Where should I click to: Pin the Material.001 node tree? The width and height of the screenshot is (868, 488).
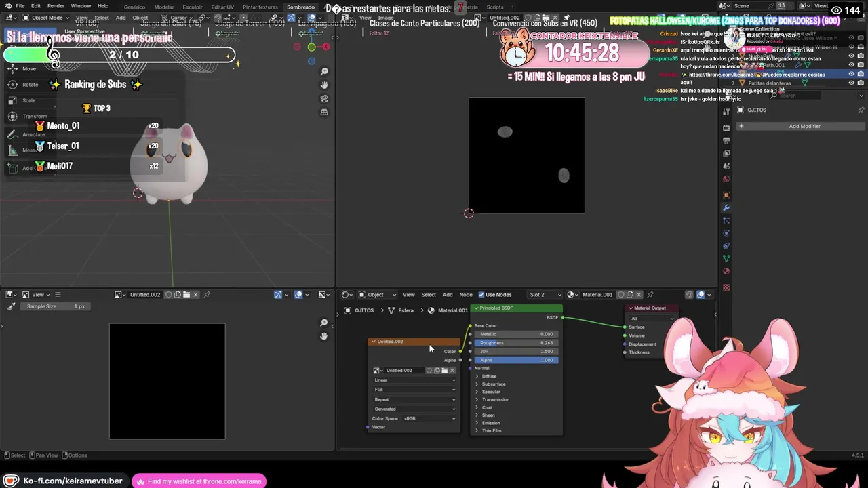coord(650,294)
